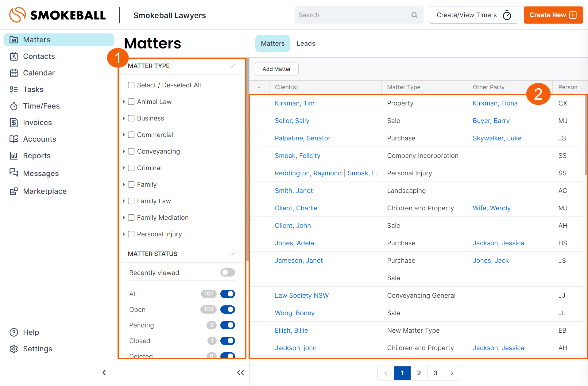Collapse the filter panel double-chevron
Screen dimensions: 588x386
click(241, 373)
